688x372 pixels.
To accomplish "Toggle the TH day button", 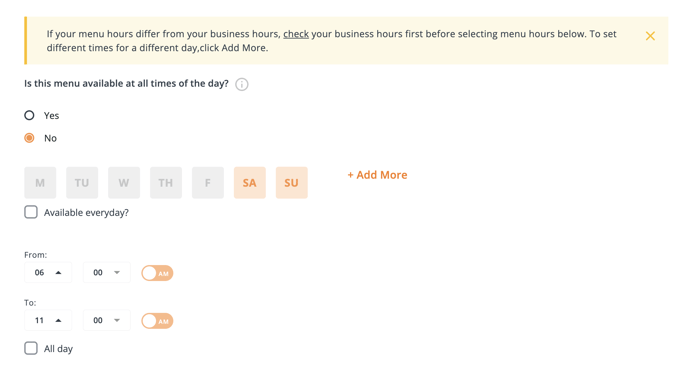I will [x=166, y=182].
